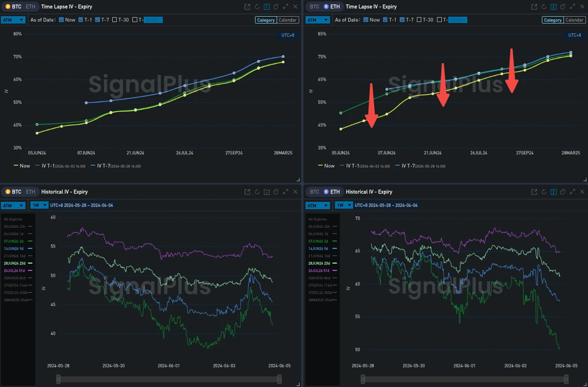588x387 pixels.
Task: Open the 1W timeframe dropdown on ETH Historical IV
Action: click(x=343, y=205)
